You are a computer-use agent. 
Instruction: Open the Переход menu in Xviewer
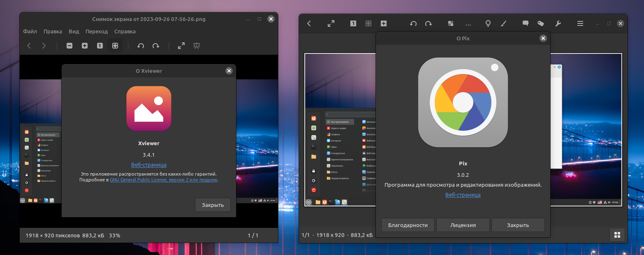(x=97, y=31)
